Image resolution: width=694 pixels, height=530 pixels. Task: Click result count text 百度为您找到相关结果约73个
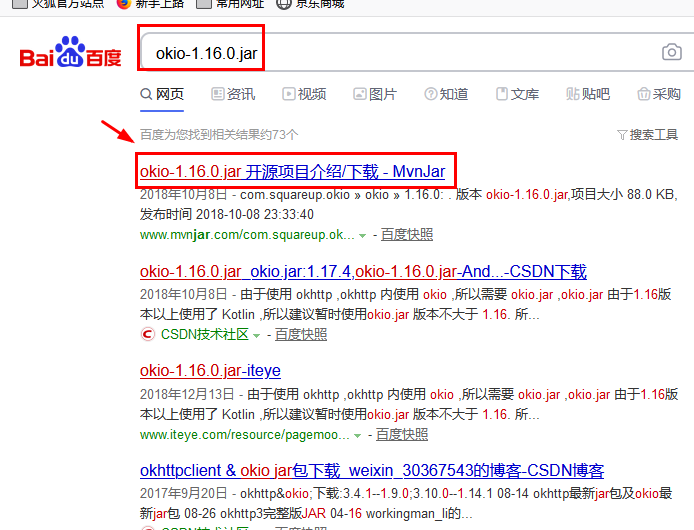coord(219,135)
